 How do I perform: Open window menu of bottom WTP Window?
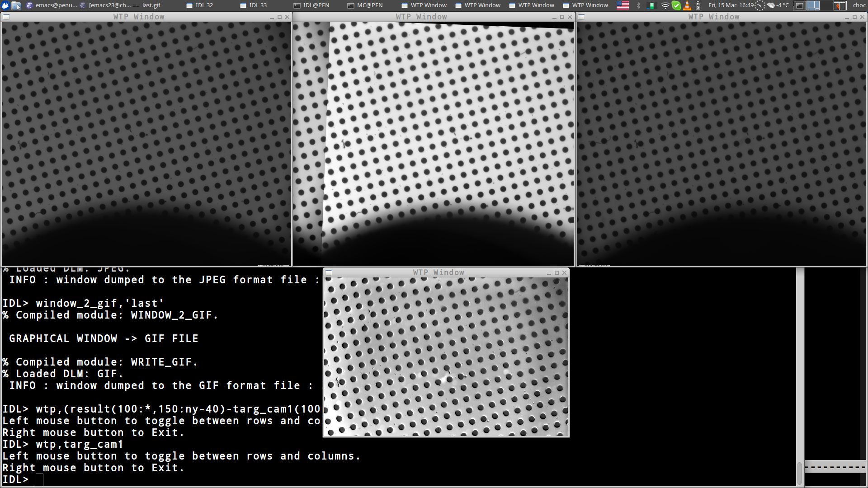pyautogui.click(x=329, y=272)
